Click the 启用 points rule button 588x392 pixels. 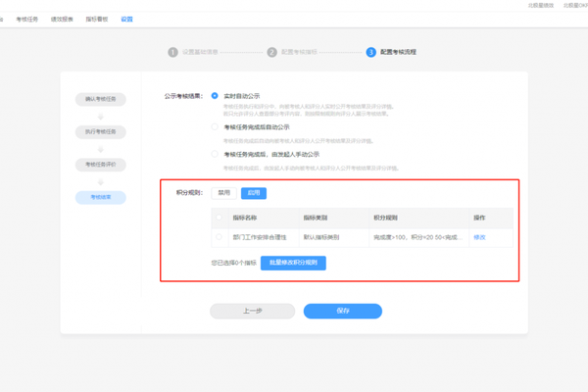254,193
